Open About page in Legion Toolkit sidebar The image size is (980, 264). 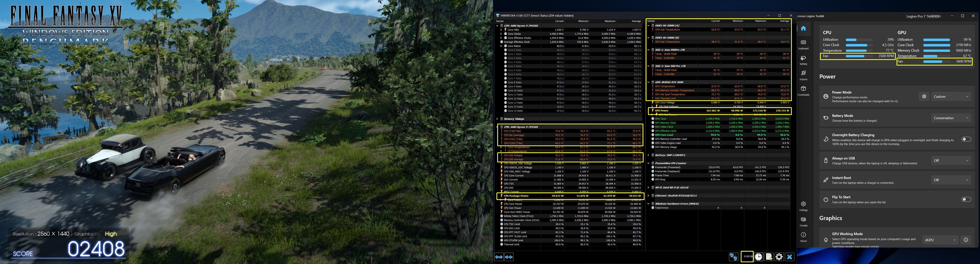point(803,237)
